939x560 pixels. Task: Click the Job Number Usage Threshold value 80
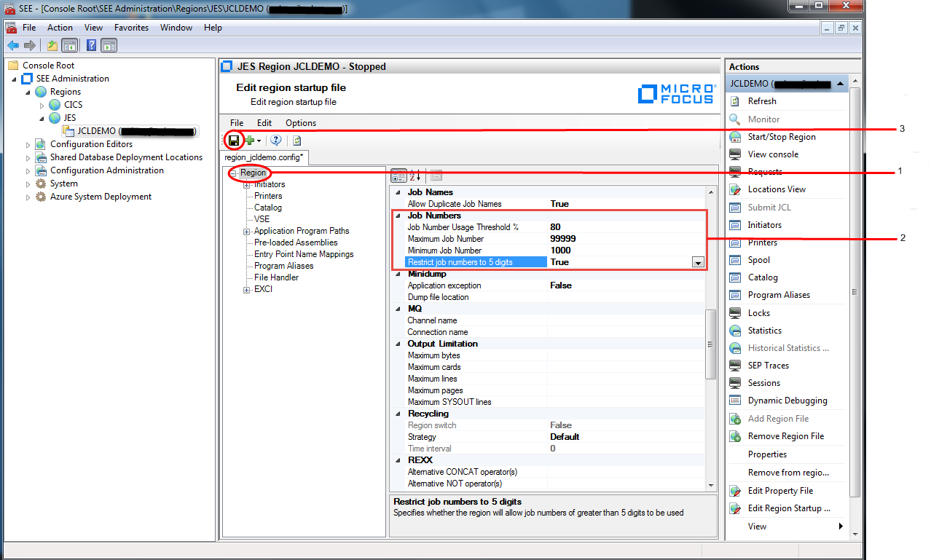(x=555, y=227)
